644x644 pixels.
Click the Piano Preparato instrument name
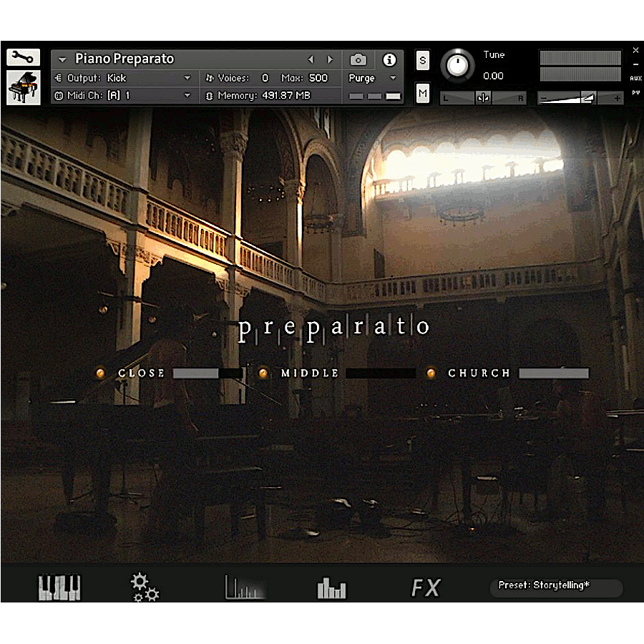125,59
